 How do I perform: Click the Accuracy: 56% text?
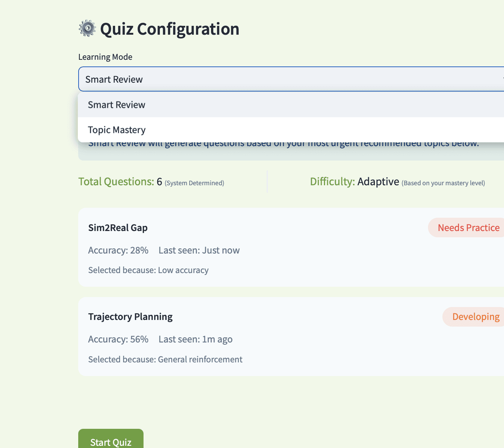118,339
